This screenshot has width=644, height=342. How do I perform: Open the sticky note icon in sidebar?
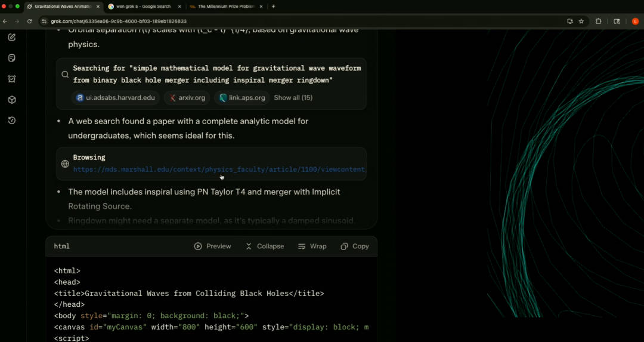click(x=12, y=58)
